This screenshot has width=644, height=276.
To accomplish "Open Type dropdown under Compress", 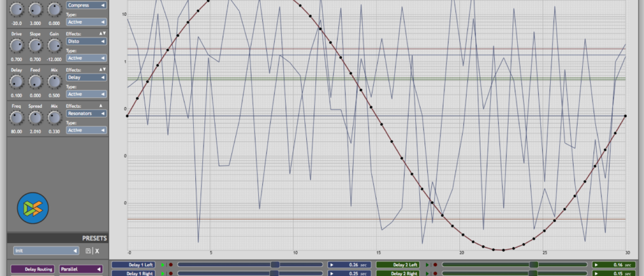I will point(86,22).
